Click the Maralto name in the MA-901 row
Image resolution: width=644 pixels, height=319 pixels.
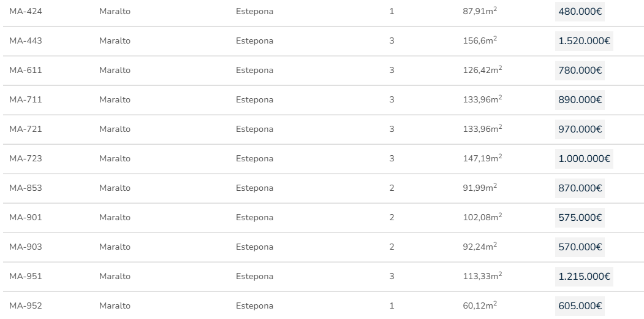click(x=115, y=218)
